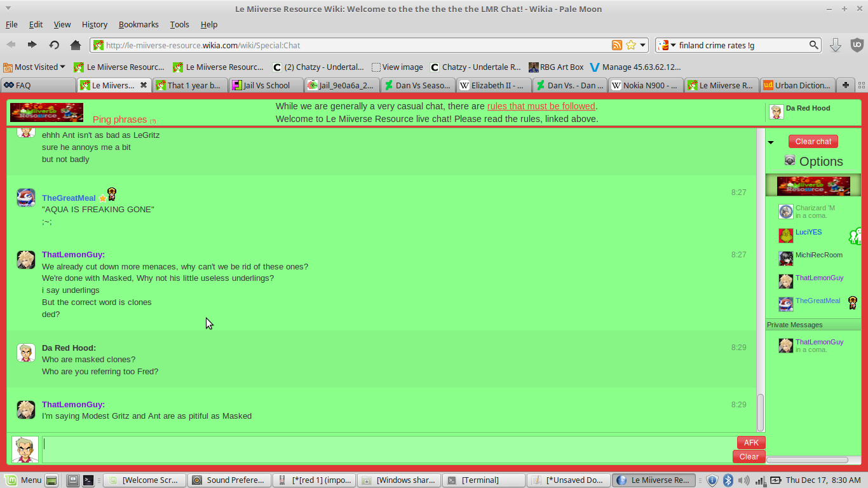Show all tabs grid icon

coord(861,85)
